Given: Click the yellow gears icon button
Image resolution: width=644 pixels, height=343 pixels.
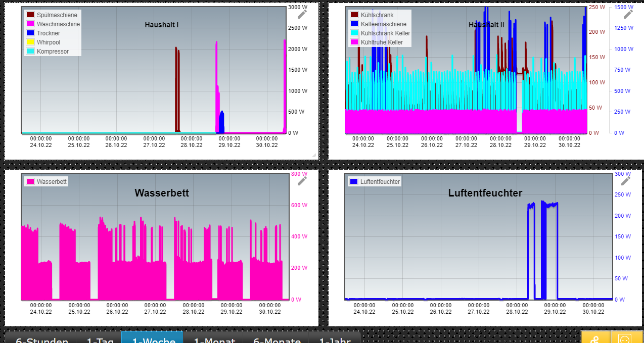Looking at the screenshot, I should (x=596, y=337).
